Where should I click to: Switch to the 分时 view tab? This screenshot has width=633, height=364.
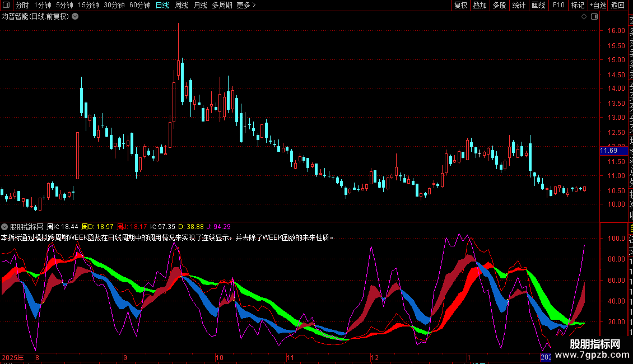click(22, 5)
